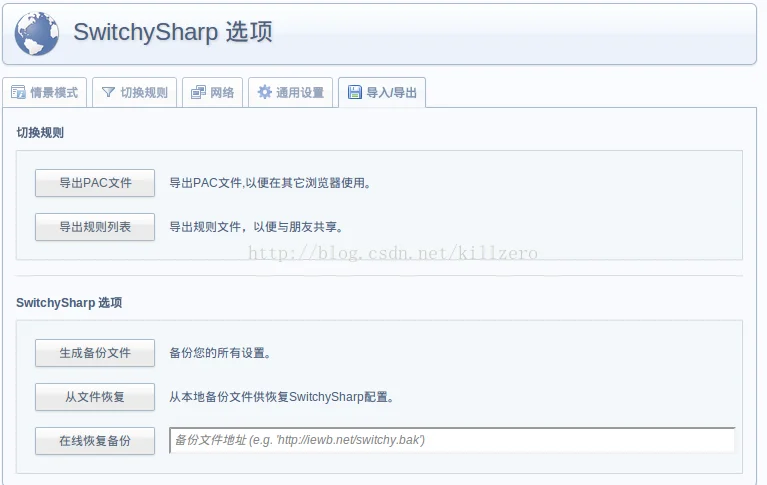This screenshot has height=485, width=767.
Task: Click the 切换规则 section heading
Action: (x=40, y=133)
